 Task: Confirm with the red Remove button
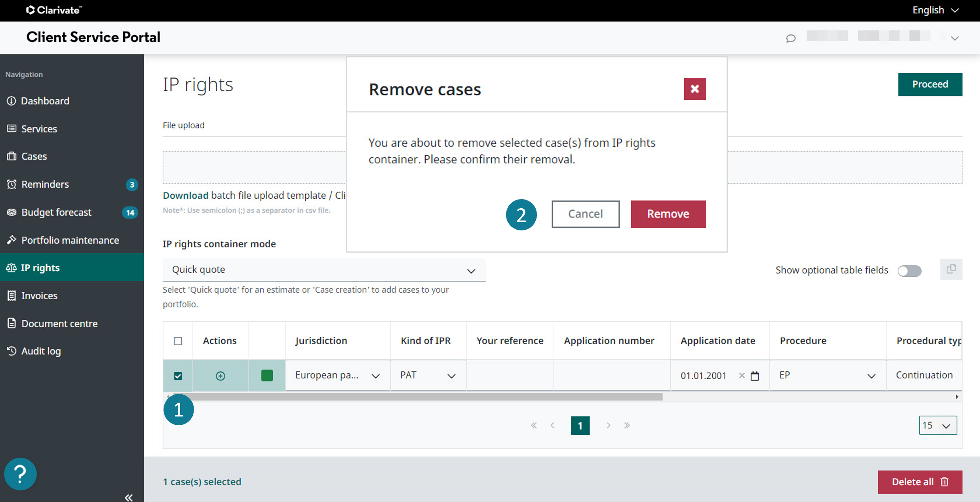coord(668,214)
